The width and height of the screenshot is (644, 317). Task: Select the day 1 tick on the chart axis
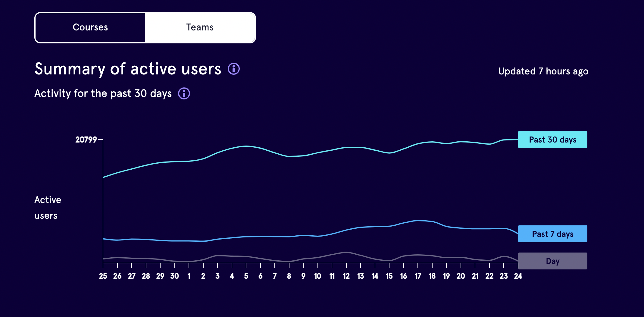[x=189, y=276]
